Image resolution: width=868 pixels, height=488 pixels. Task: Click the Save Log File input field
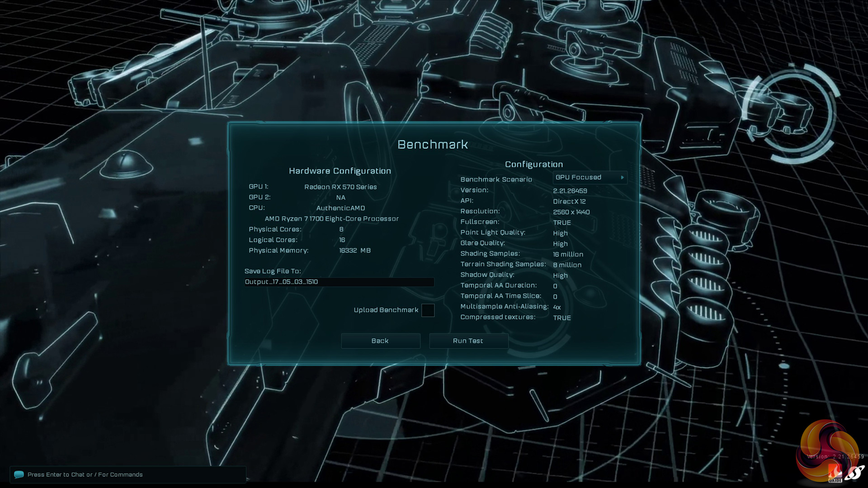coord(339,282)
